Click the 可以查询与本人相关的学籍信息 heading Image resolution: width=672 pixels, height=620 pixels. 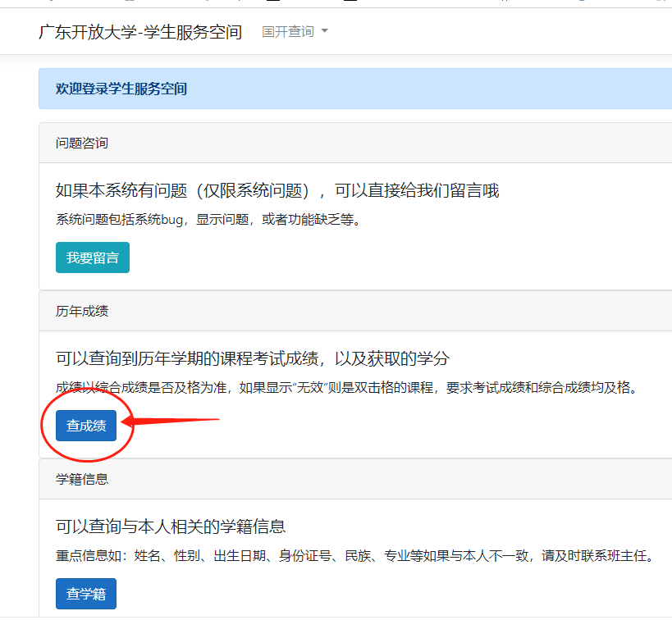point(171,527)
